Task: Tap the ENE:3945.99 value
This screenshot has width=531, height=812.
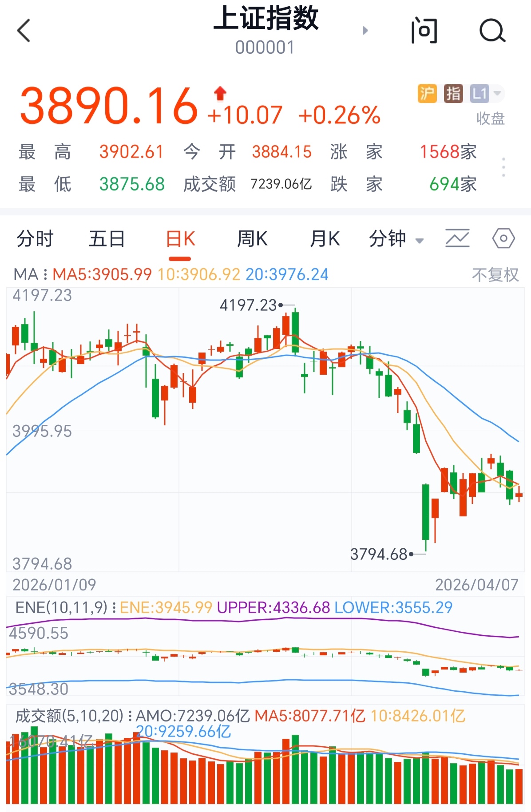Action: pos(166,607)
